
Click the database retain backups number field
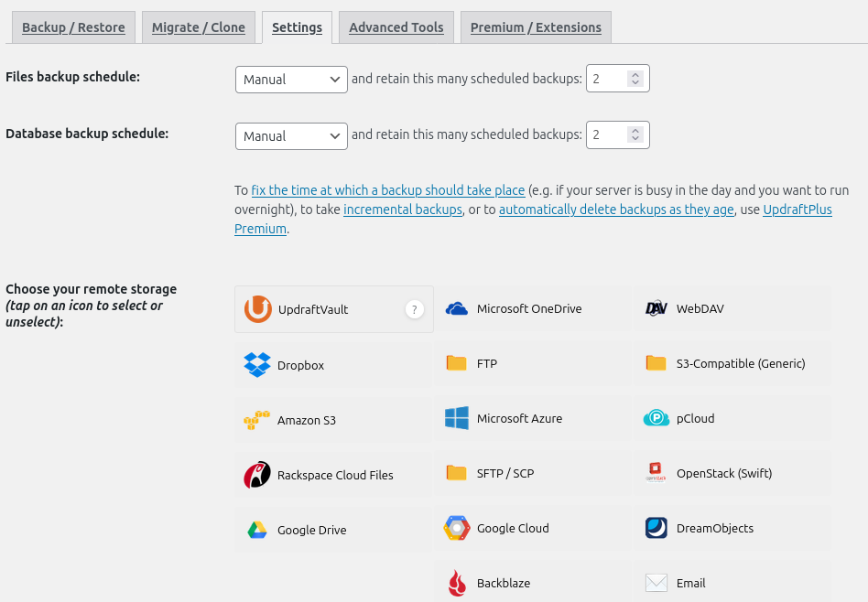point(606,136)
